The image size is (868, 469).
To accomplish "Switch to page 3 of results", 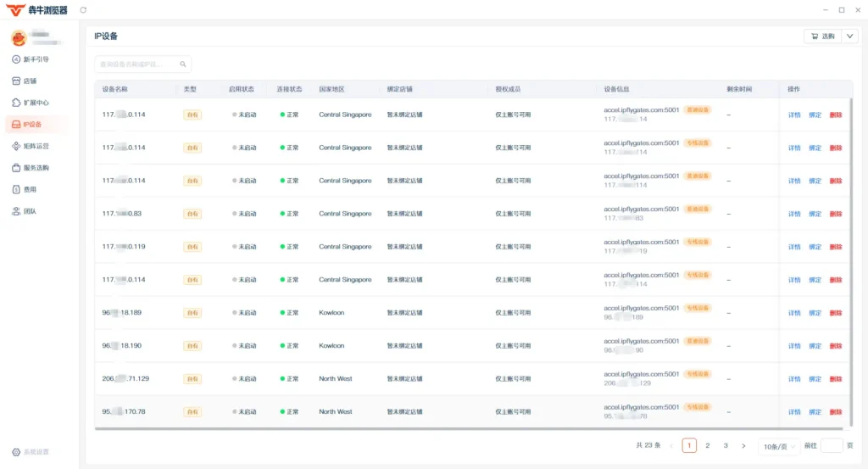I will coord(726,446).
